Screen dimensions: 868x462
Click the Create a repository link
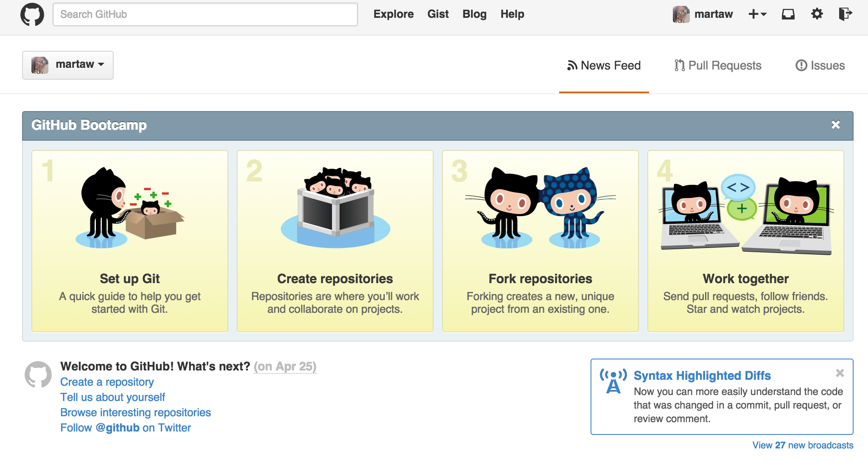[107, 382]
